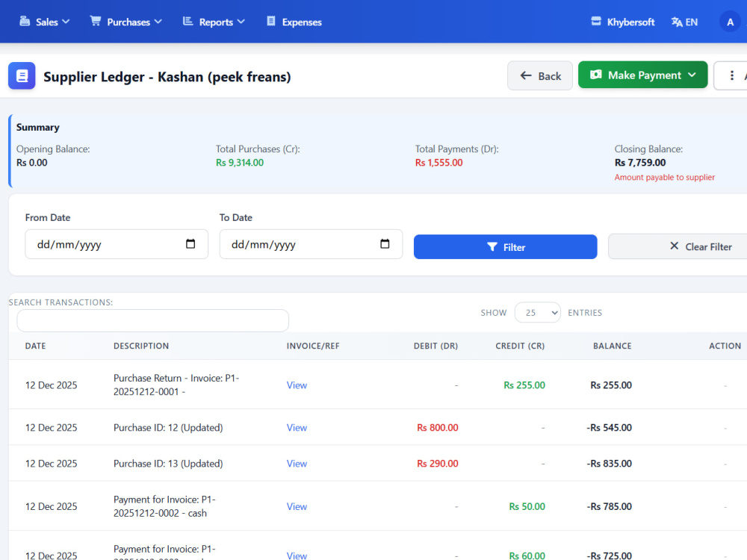The width and height of the screenshot is (747, 560).
Task: Sort by the Invoice/Ref column header
Action: [313, 346]
